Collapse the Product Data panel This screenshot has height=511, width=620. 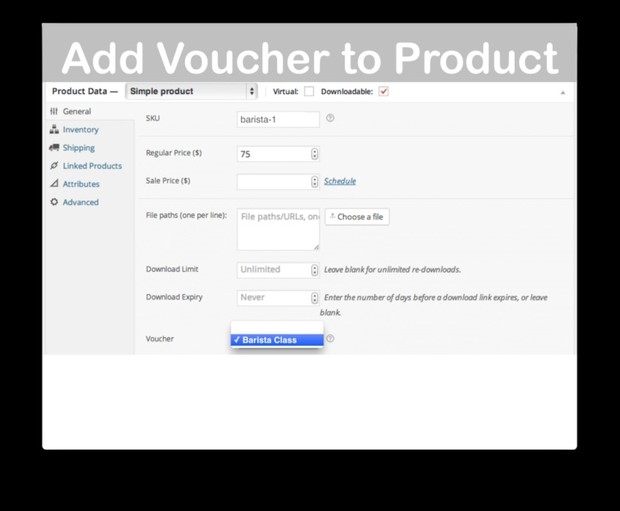coord(563,93)
